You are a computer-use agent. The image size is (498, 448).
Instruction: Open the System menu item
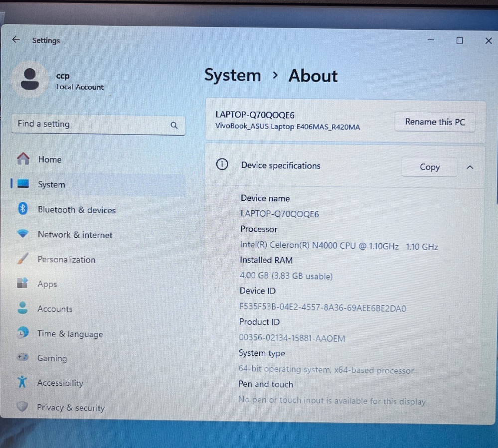click(51, 184)
